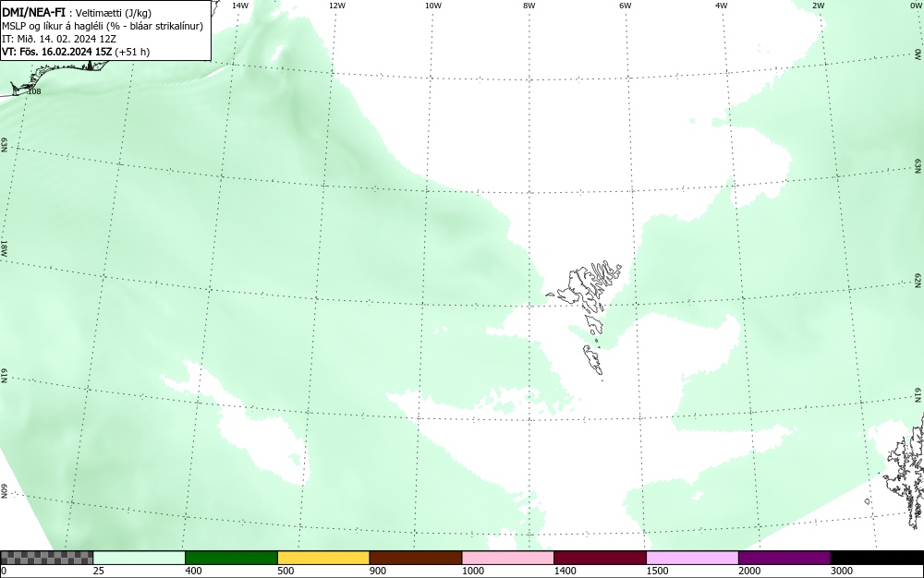
Task: Click the "0W" label on the right edge
Action: (x=918, y=54)
